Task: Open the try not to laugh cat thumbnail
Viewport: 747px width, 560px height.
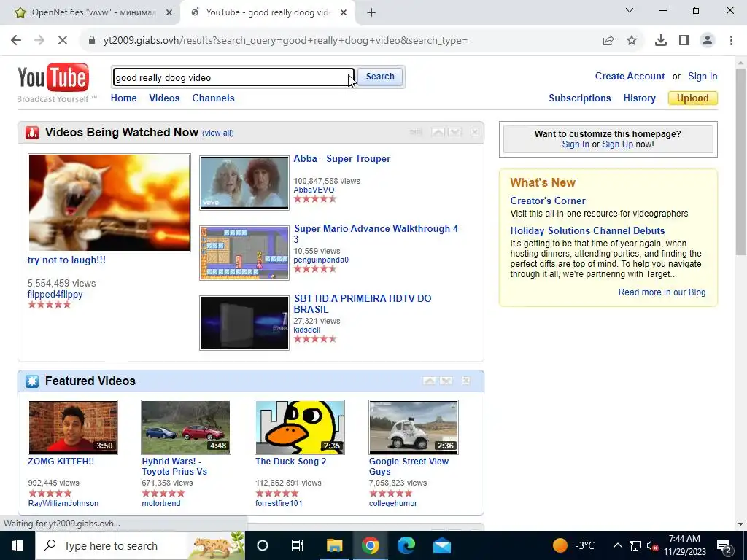Action: 109,203
